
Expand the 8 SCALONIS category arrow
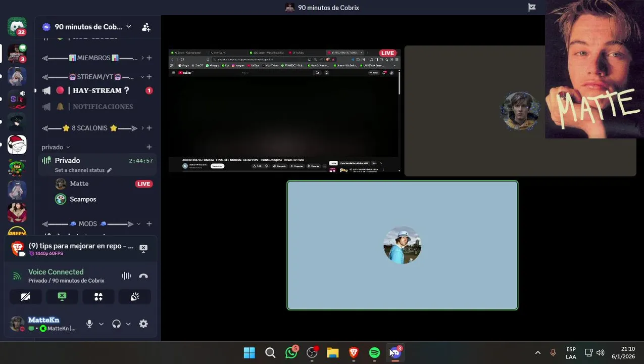142,128
